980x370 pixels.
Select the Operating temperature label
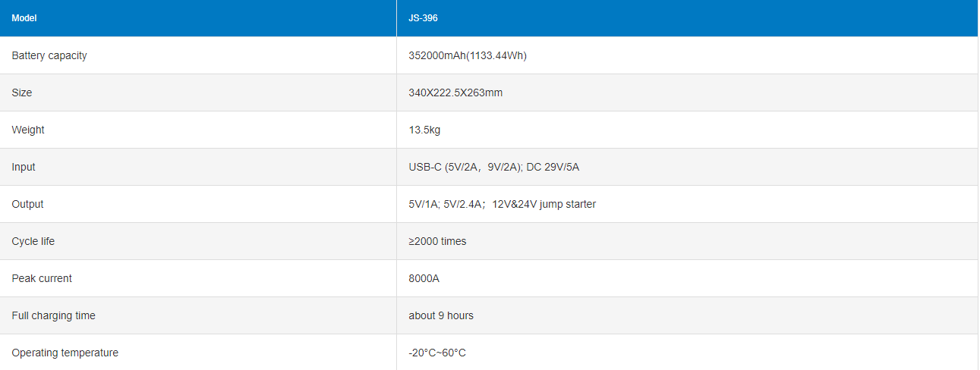[x=65, y=353]
